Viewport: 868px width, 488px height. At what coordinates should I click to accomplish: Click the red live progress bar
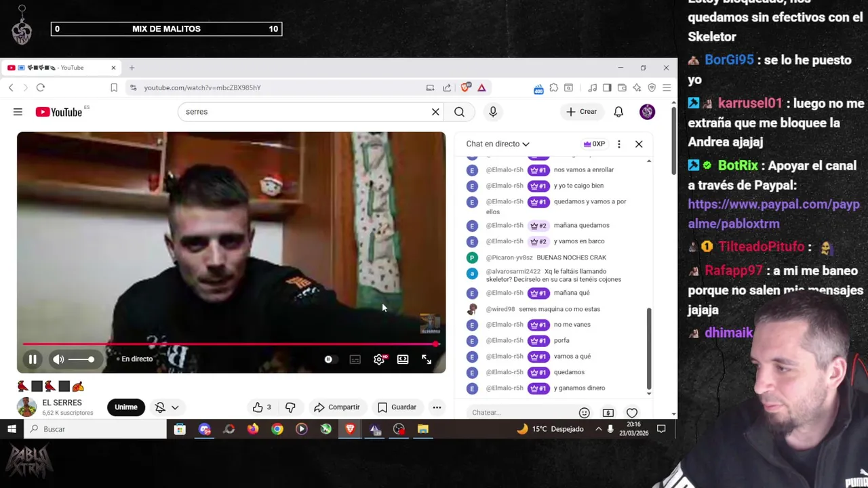point(231,344)
